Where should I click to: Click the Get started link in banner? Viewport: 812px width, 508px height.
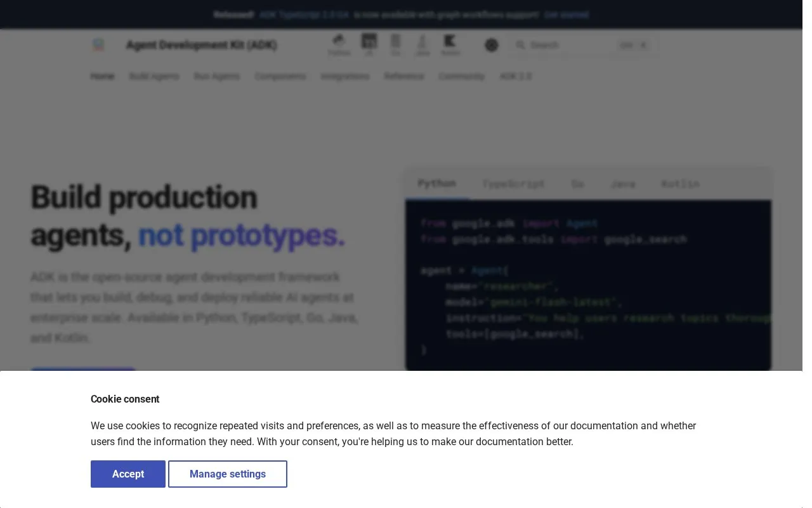tap(566, 15)
